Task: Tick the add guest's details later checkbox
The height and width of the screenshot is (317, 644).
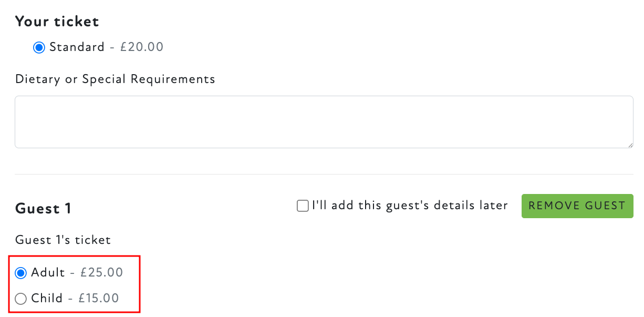Action: click(x=303, y=206)
